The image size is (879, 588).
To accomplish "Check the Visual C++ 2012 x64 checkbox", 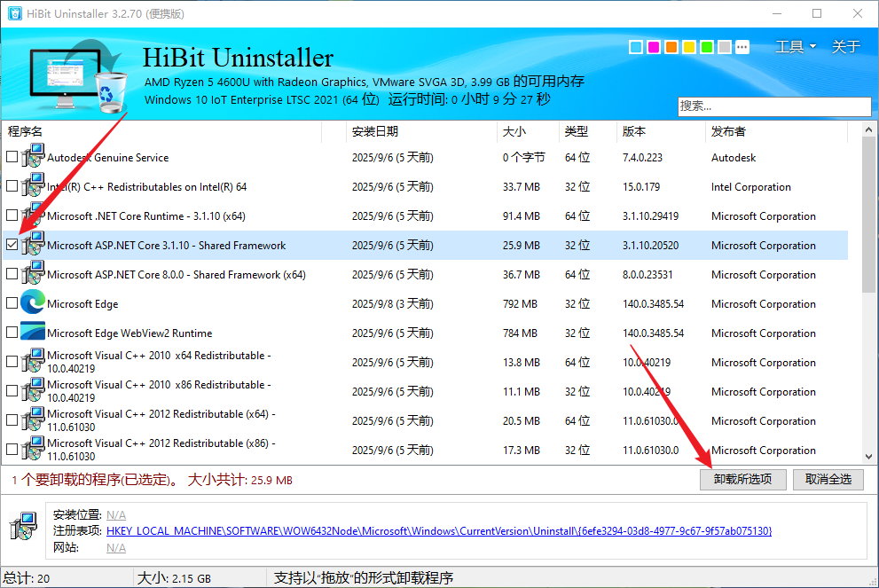I will tap(12, 420).
